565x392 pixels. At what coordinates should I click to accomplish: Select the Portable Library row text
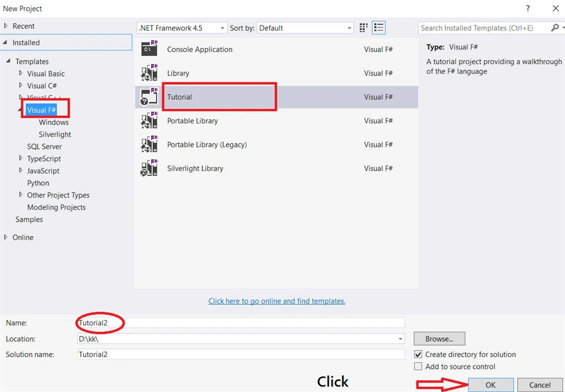coord(193,121)
